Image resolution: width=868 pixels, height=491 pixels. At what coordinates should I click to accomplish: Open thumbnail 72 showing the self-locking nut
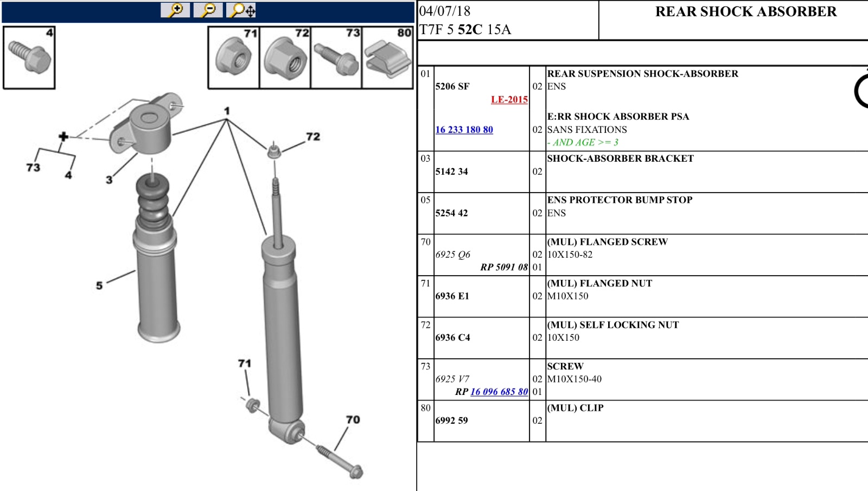click(x=285, y=58)
